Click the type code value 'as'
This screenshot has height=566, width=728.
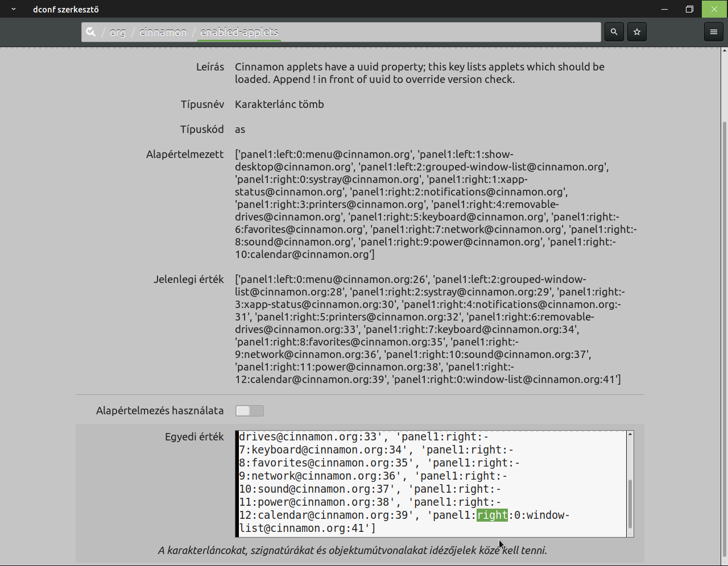[x=240, y=130]
